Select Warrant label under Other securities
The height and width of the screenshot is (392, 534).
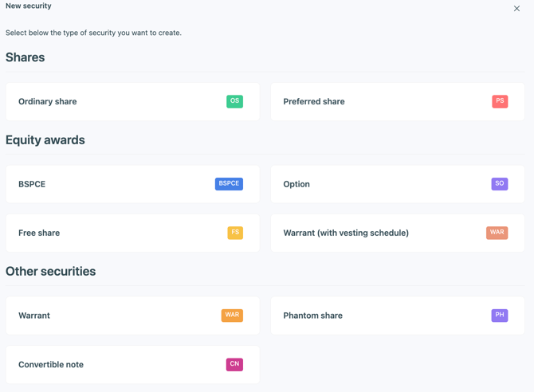coord(34,316)
